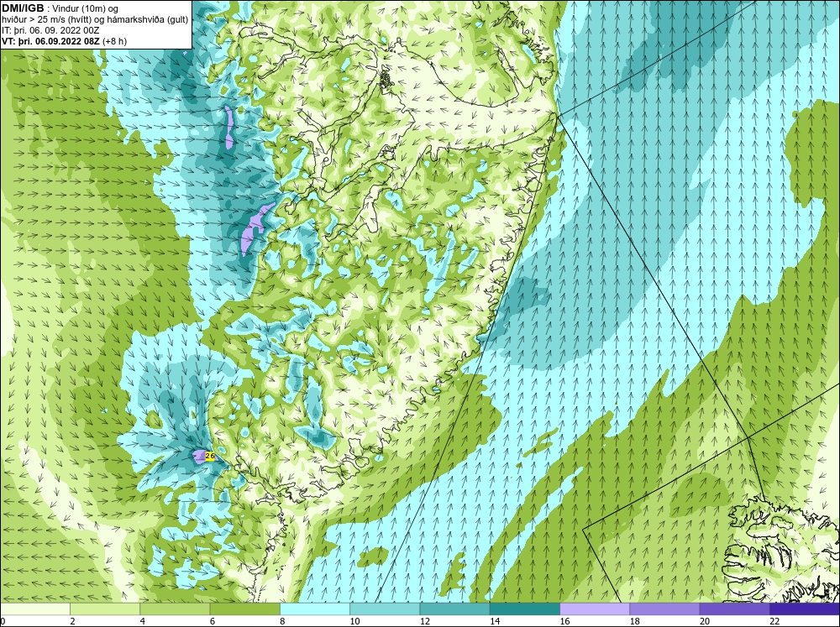Image resolution: width=840 pixels, height=627 pixels.
Task: Click the 'Vindur (10m) og' heading text
Action: (x=86, y=8)
